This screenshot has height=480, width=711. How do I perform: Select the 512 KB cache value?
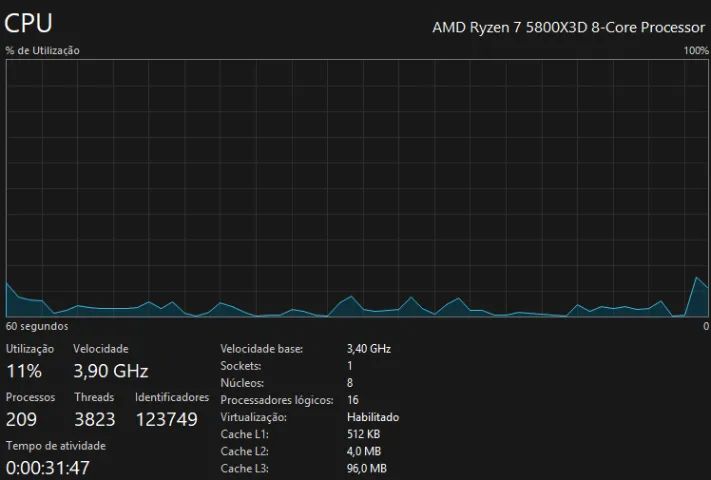point(363,434)
